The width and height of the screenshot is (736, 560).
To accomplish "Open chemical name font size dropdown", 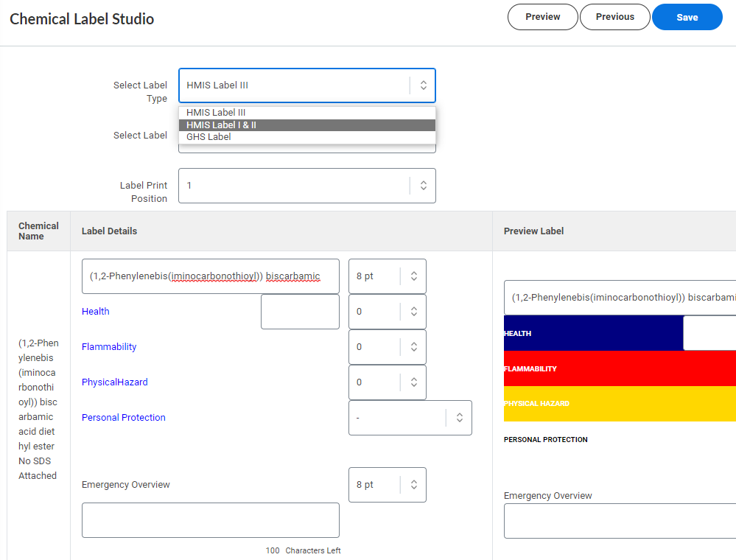I will 388,276.
